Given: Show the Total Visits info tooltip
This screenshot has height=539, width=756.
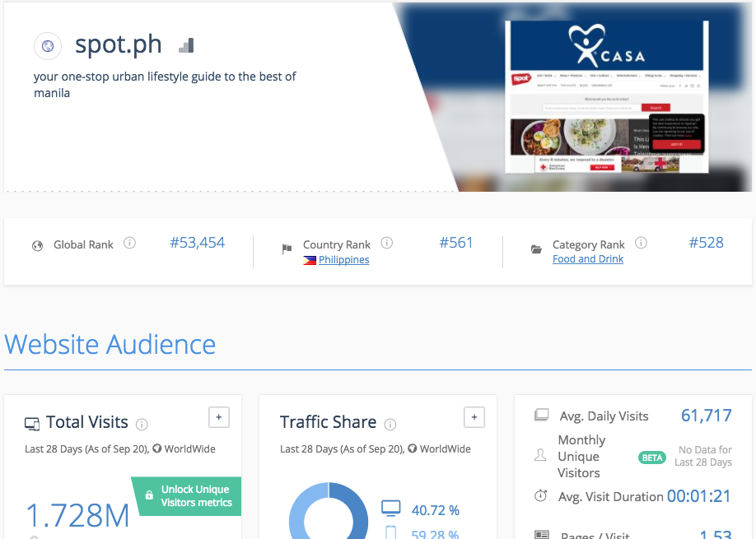Looking at the screenshot, I should [142, 425].
